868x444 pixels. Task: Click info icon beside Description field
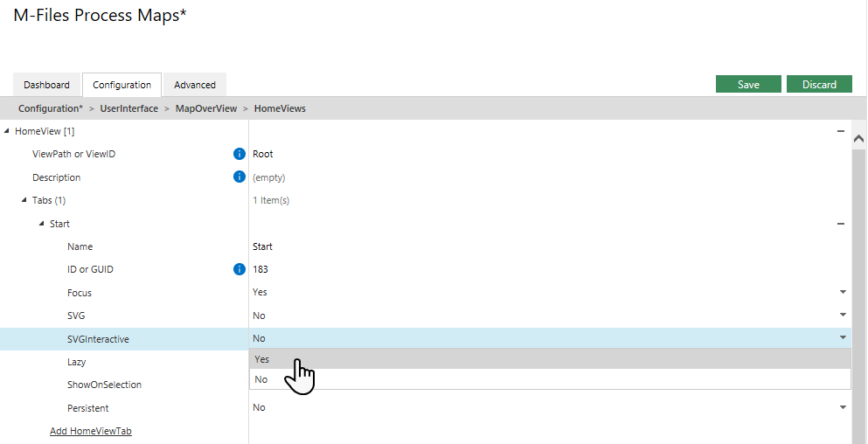240,177
